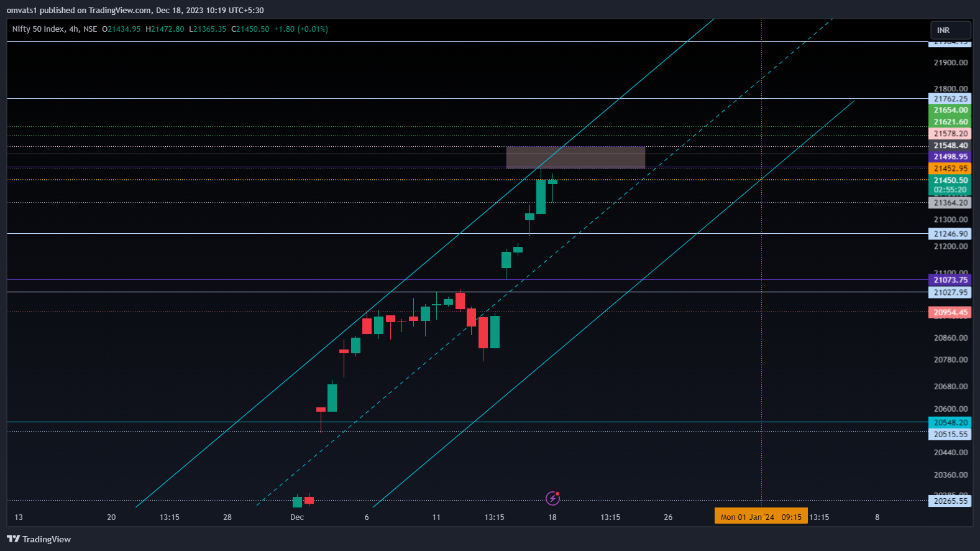Click the pink 21578.20 price label

(x=950, y=134)
